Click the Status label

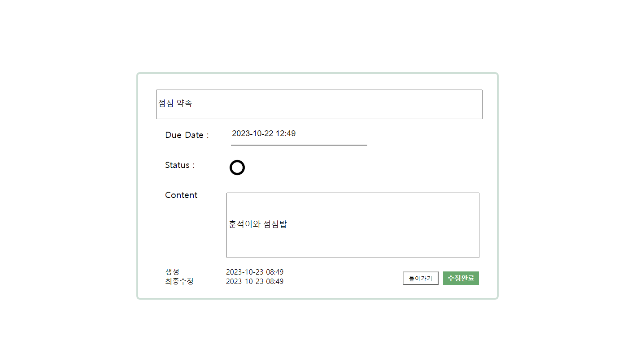pos(180,165)
